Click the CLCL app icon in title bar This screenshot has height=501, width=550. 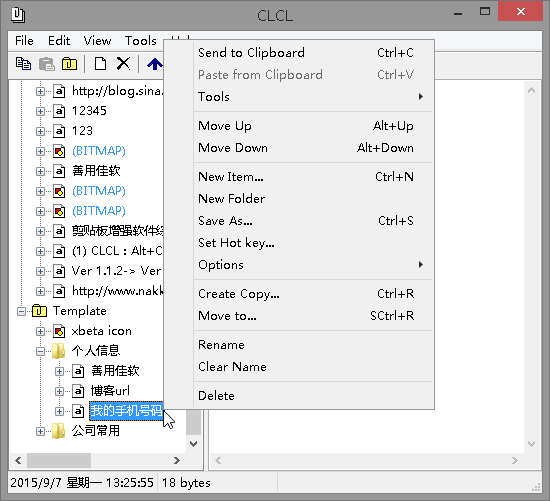[x=18, y=15]
